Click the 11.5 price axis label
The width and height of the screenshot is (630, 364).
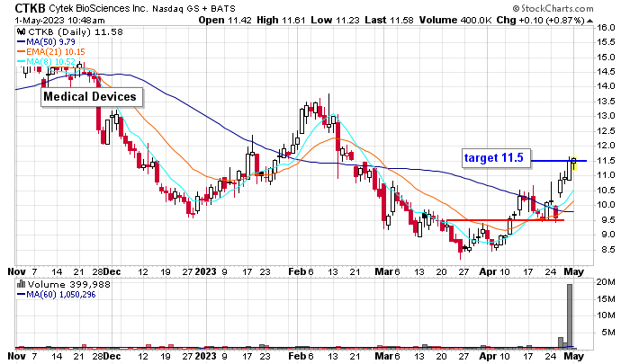tap(606, 161)
